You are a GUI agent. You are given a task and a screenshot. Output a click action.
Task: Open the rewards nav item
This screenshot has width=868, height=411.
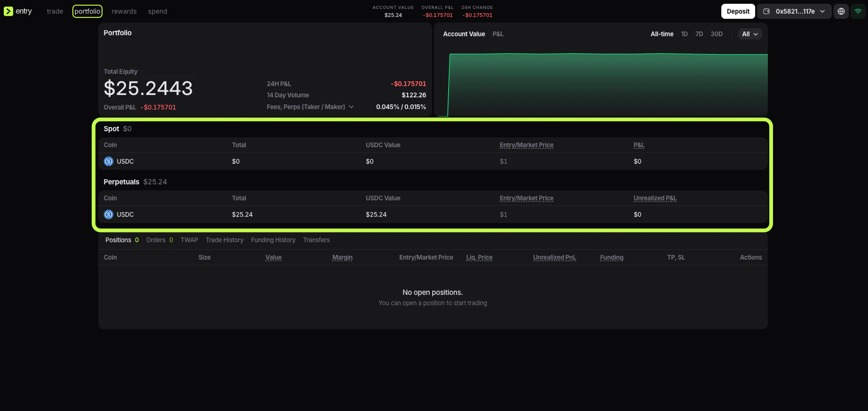click(124, 11)
